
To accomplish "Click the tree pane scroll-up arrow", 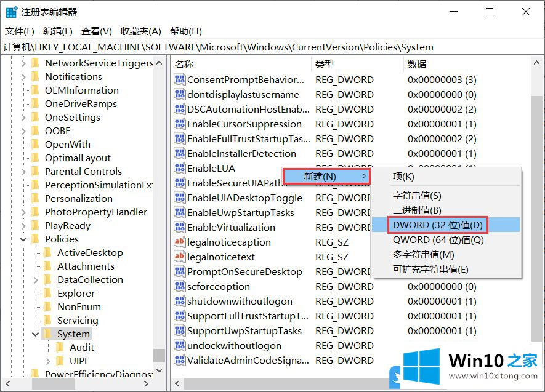I will tap(159, 63).
